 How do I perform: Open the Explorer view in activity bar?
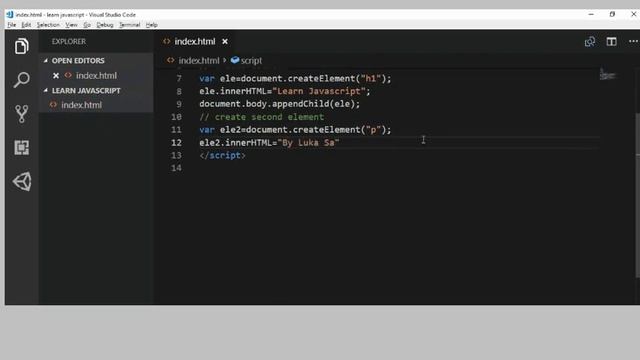(22, 46)
